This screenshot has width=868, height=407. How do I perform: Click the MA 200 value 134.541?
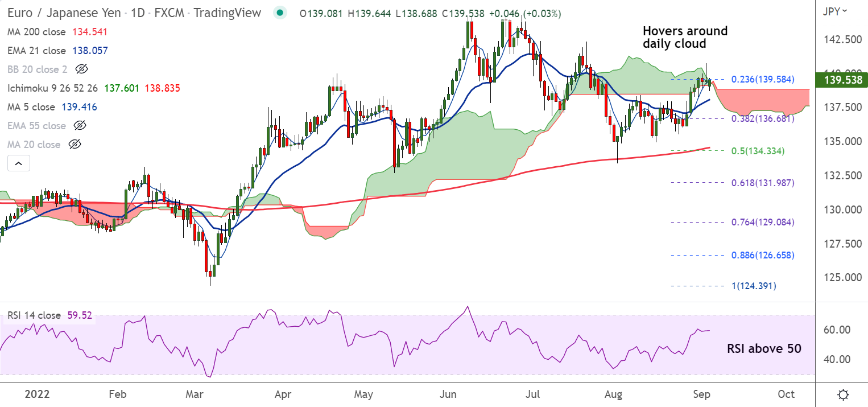90,32
